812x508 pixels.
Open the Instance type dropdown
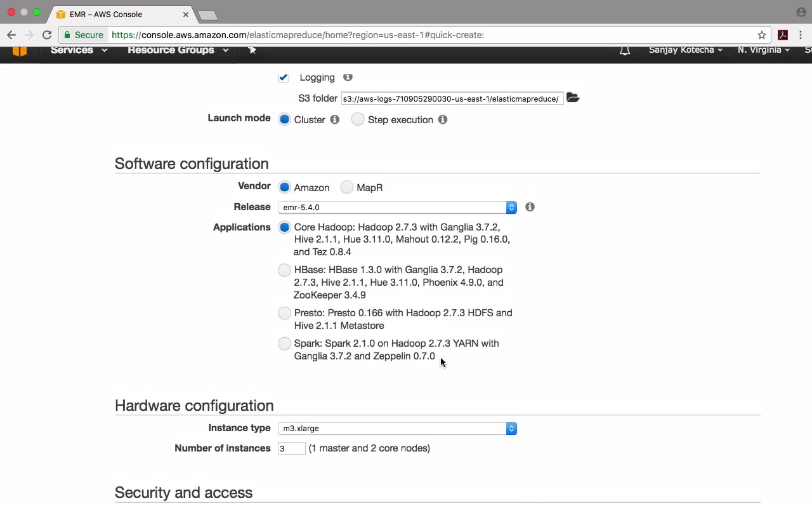click(397, 428)
